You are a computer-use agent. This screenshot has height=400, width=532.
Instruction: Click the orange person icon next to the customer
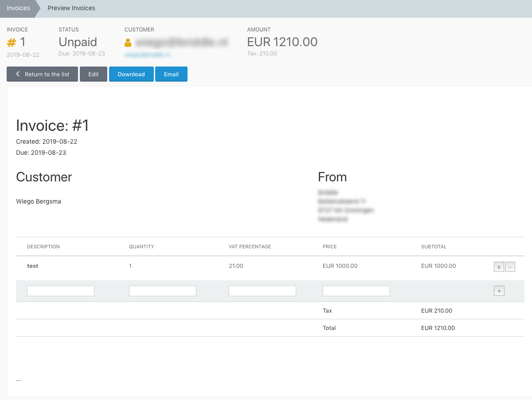[x=128, y=42]
